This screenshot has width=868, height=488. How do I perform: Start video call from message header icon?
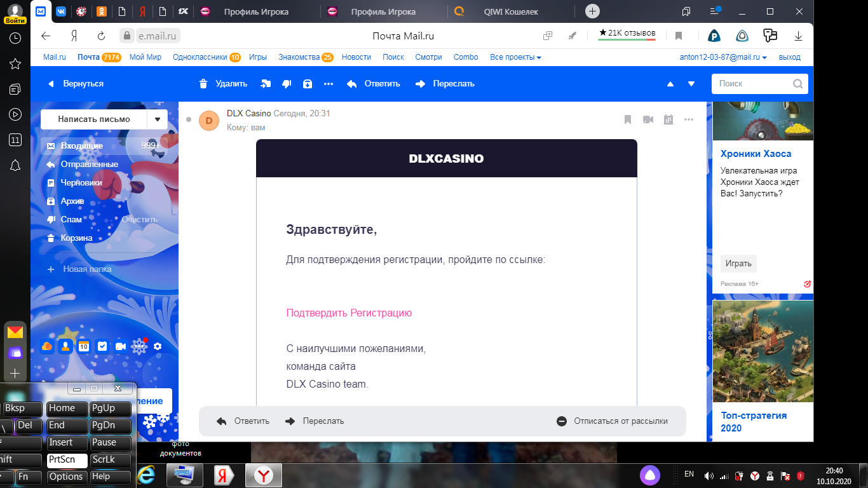[x=648, y=119]
